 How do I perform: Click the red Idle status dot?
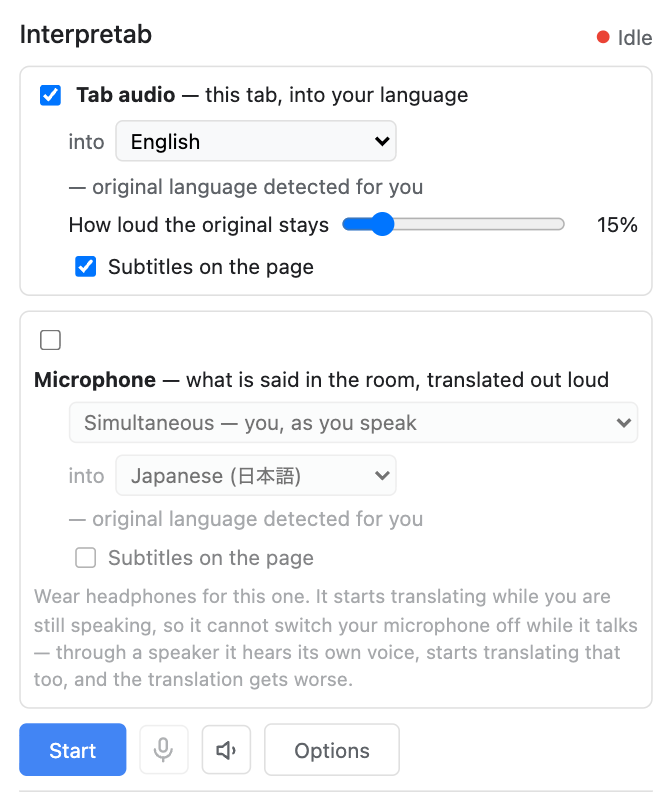603,37
